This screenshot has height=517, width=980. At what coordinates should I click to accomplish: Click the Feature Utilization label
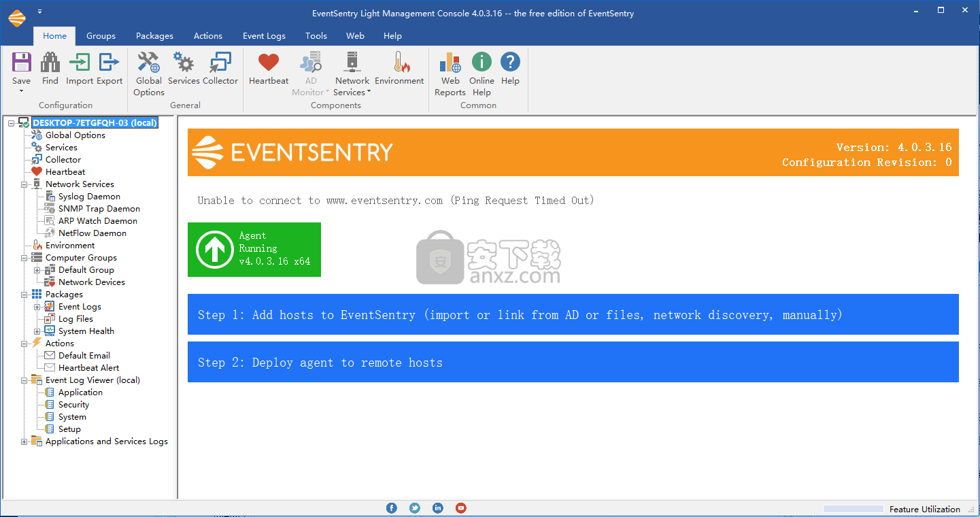(x=925, y=509)
